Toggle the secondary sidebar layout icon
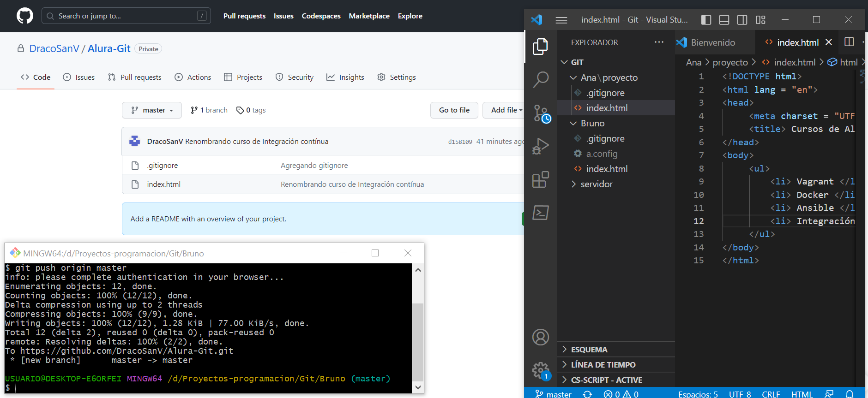The width and height of the screenshot is (868, 398). (742, 20)
